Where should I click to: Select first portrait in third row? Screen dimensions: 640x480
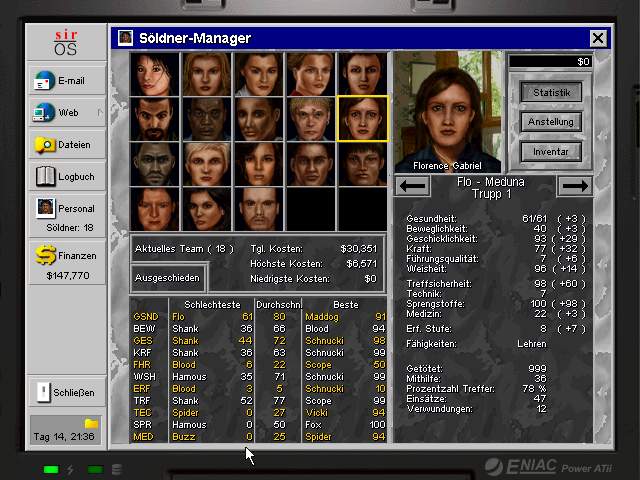tap(155, 164)
